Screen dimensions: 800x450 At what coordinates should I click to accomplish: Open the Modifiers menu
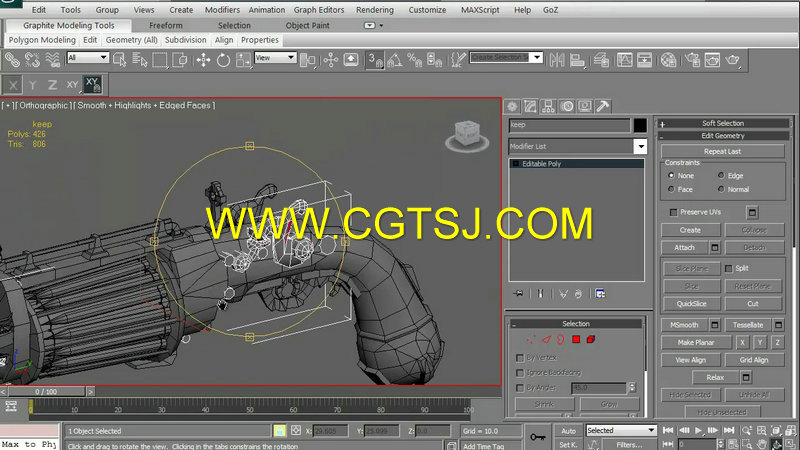coord(222,10)
